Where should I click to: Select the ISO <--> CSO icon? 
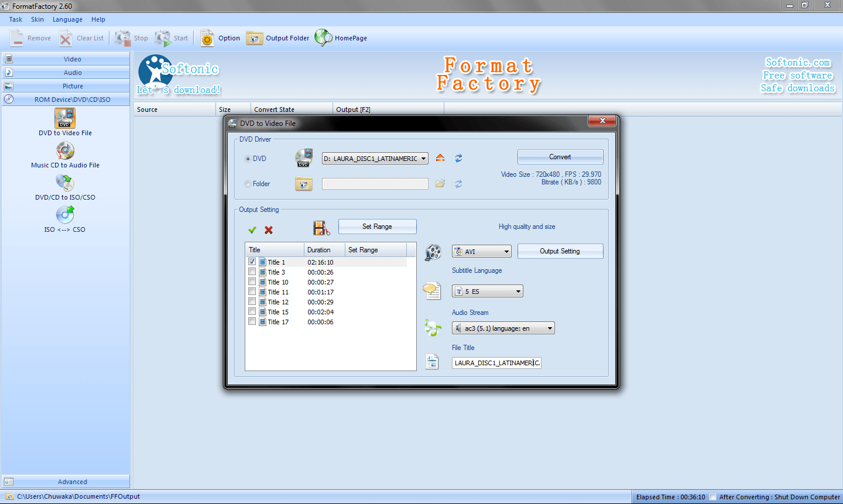(65, 215)
